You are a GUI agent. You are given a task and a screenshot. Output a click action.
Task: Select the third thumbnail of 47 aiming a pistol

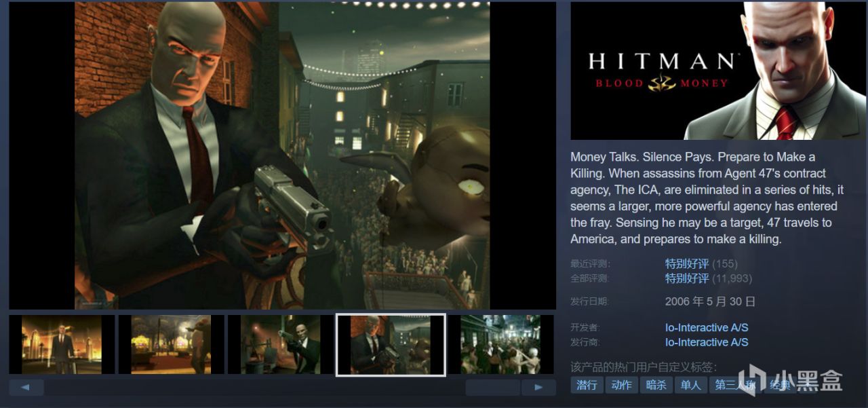tap(281, 344)
